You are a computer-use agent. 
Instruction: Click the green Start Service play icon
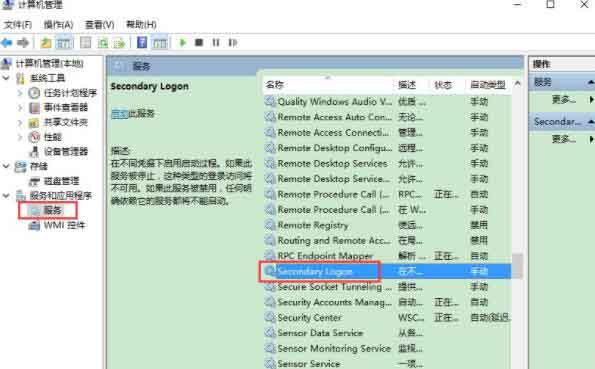(x=183, y=42)
